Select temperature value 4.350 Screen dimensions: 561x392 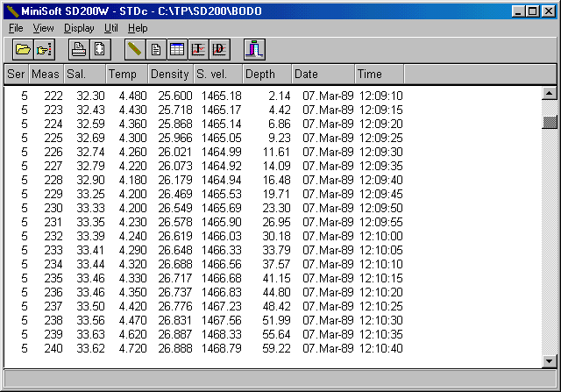click(x=132, y=292)
